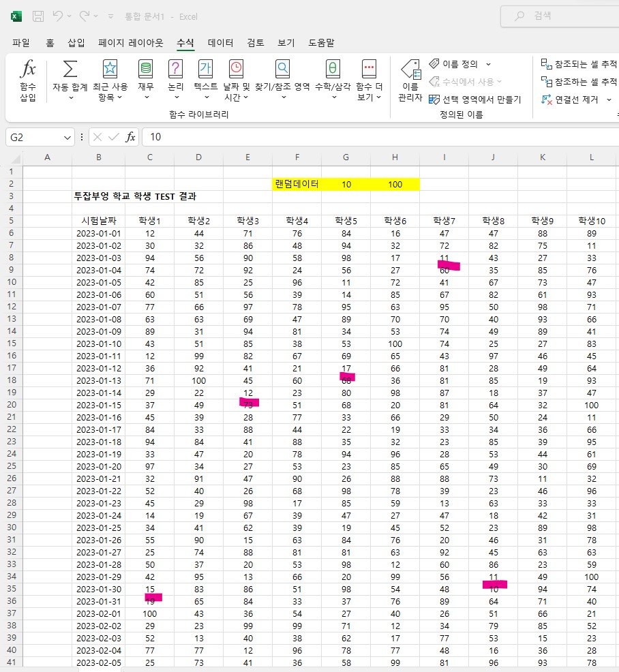This screenshot has width=619, height=672.
Task: Select column G header
Action: (346, 157)
